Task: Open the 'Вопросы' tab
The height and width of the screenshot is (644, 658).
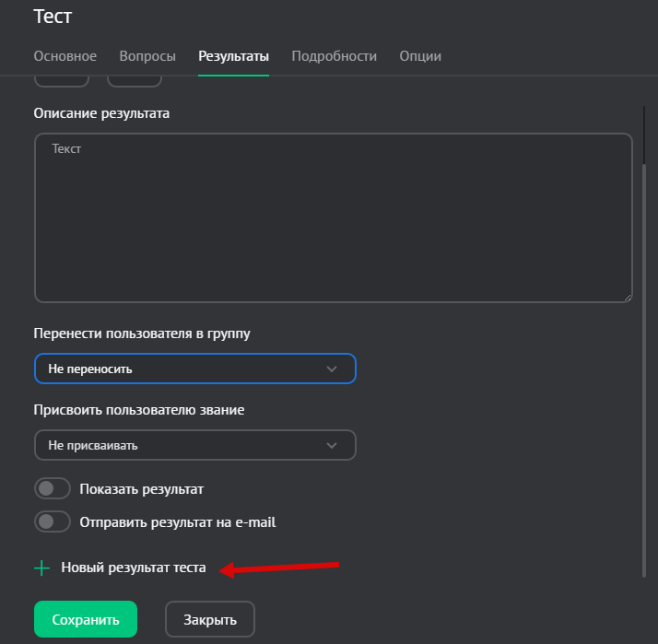Action: pyautogui.click(x=147, y=56)
